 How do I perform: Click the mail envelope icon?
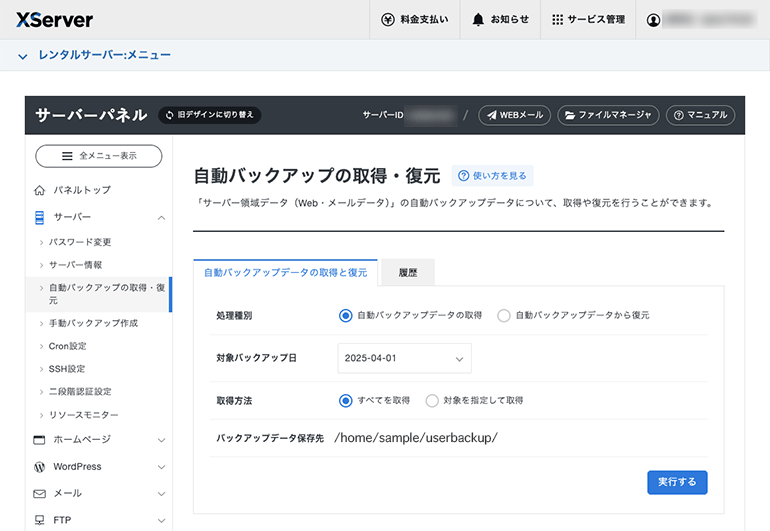pyautogui.click(x=39, y=494)
